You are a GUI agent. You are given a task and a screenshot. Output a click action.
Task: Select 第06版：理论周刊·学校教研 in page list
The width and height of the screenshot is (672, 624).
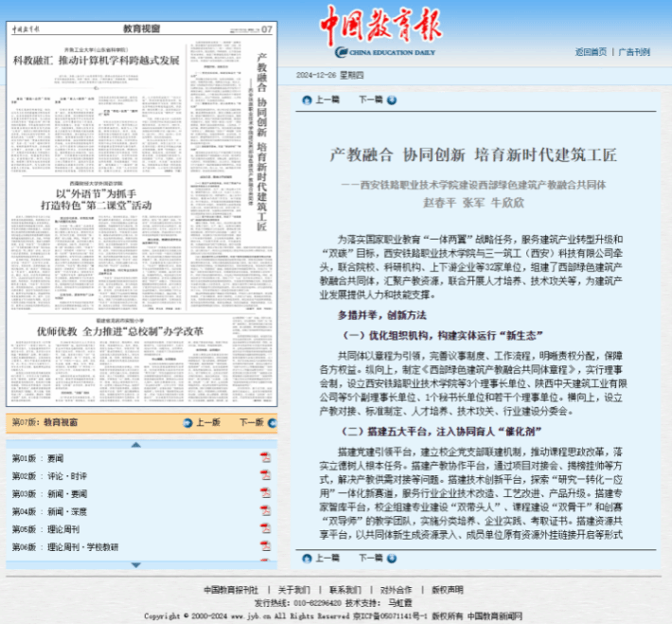(65, 546)
